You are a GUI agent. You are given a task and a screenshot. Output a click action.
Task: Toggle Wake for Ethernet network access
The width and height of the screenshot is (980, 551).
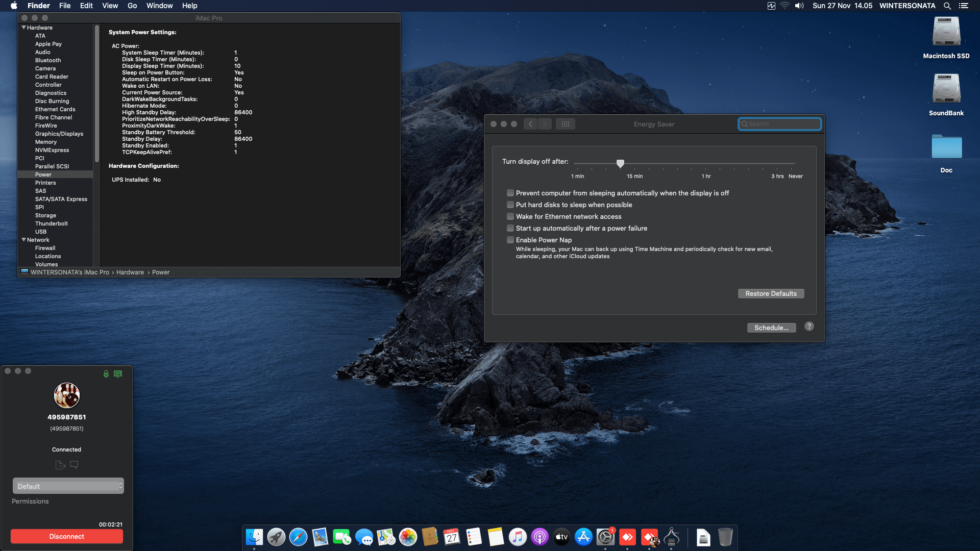[x=510, y=216]
